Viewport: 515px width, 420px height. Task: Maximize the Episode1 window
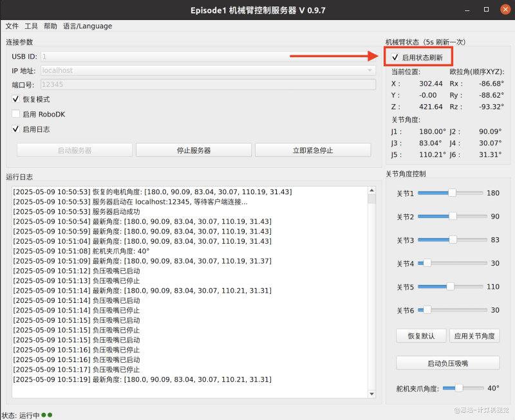pos(487,10)
